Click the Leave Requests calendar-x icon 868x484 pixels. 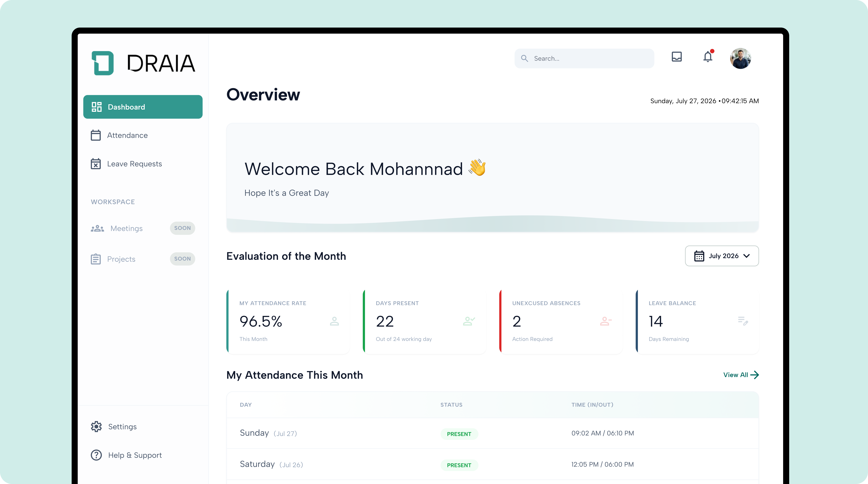[x=96, y=164]
